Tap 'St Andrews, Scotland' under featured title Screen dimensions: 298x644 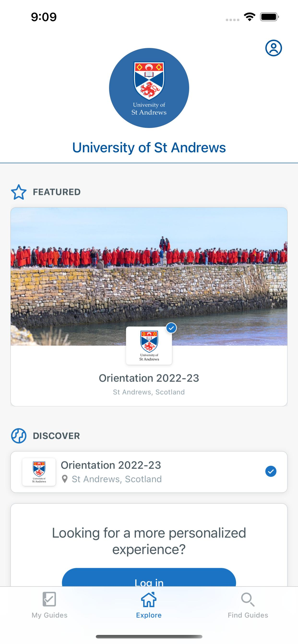click(x=149, y=392)
